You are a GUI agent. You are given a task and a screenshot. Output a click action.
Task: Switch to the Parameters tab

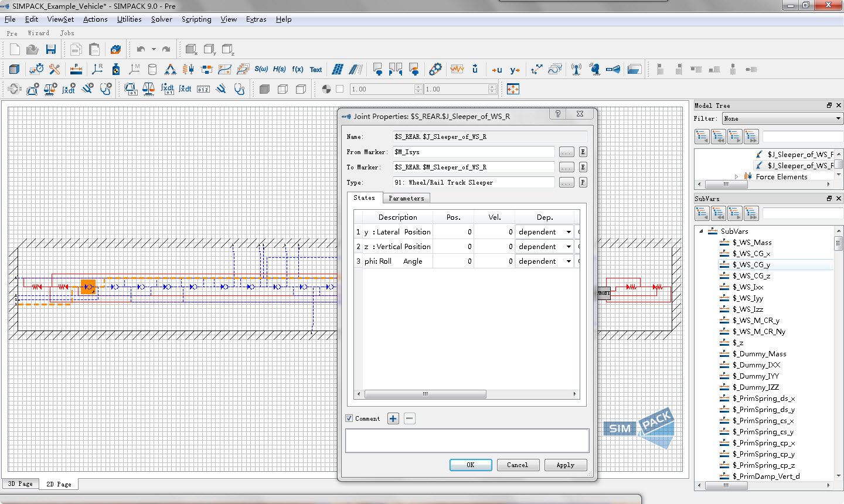coord(406,198)
